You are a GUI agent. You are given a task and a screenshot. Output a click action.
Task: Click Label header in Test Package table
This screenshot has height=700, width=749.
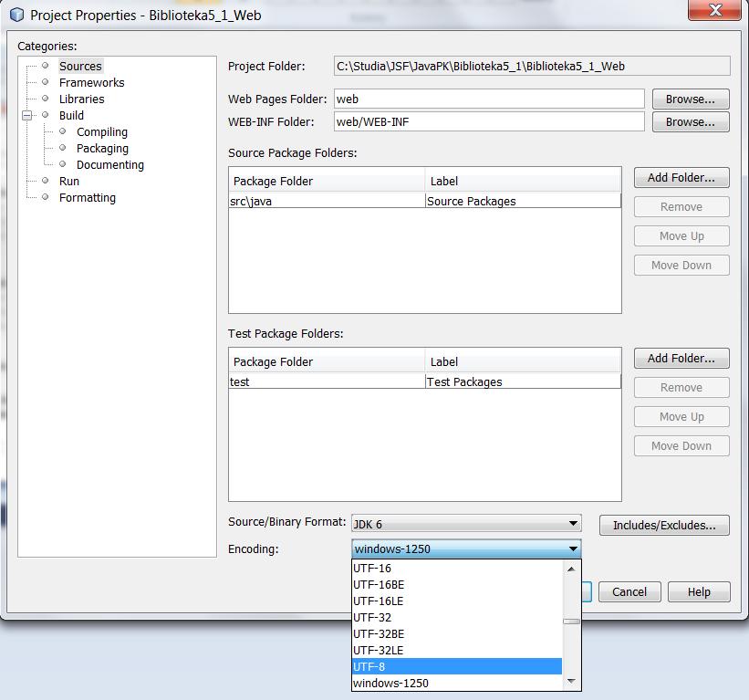tap(523, 361)
